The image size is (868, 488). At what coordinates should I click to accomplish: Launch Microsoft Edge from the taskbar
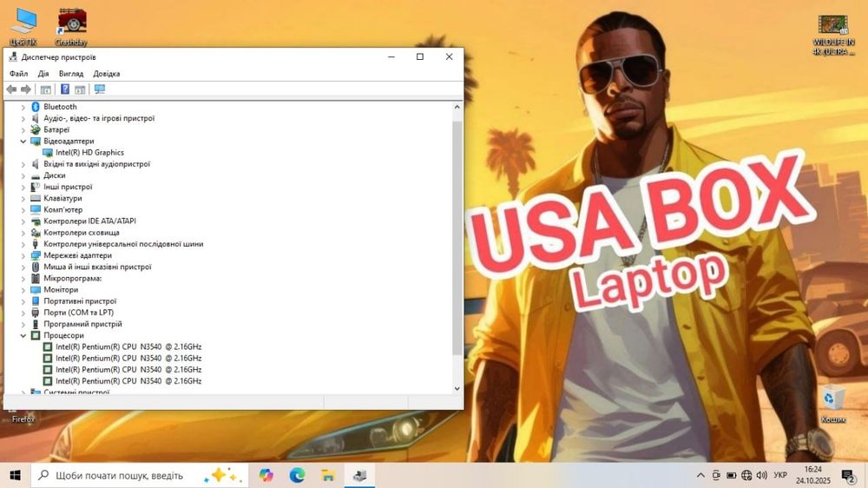(x=297, y=475)
